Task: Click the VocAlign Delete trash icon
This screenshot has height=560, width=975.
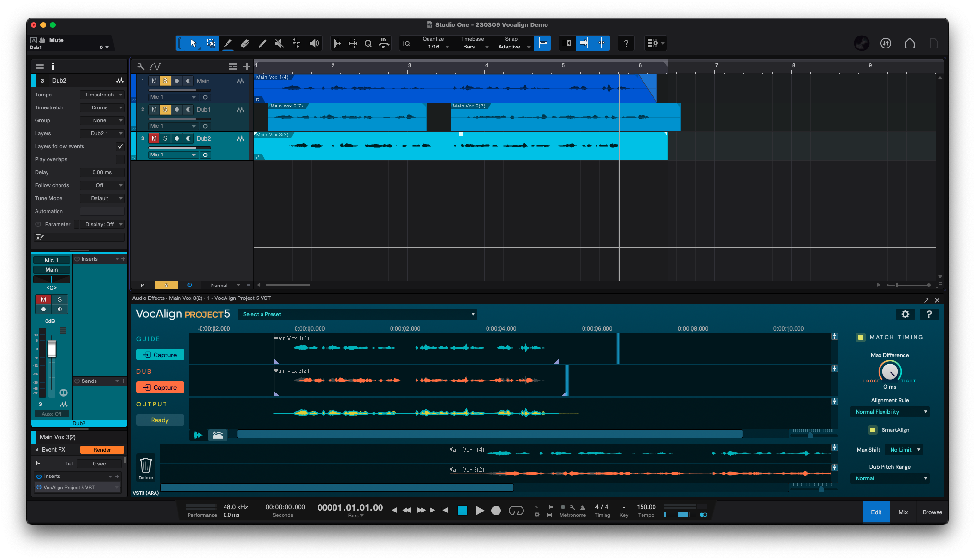Action: 145,465
